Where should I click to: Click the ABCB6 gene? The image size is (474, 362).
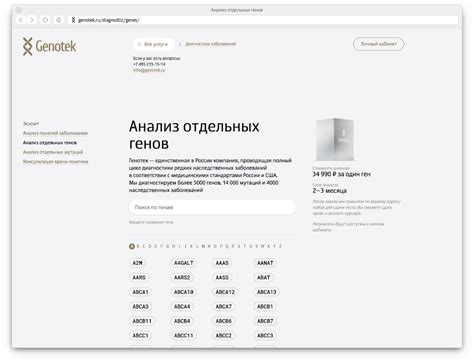(x=223, y=321)
